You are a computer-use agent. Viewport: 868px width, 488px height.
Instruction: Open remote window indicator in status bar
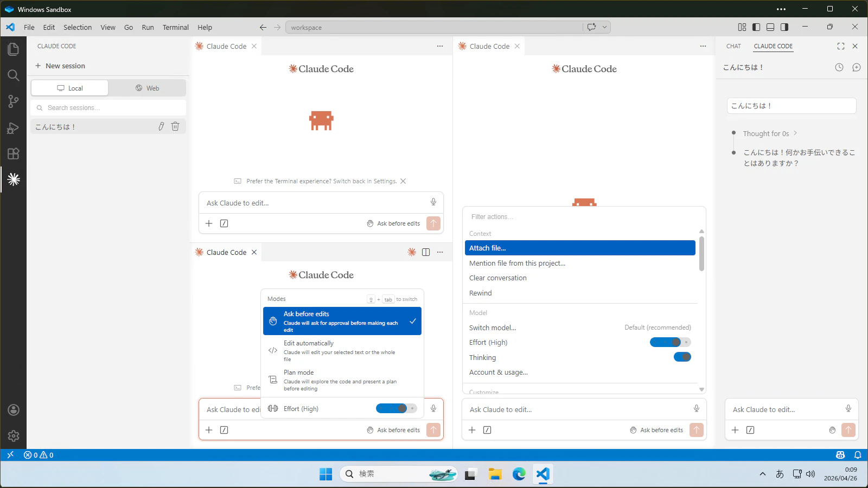tap(10, 455)
